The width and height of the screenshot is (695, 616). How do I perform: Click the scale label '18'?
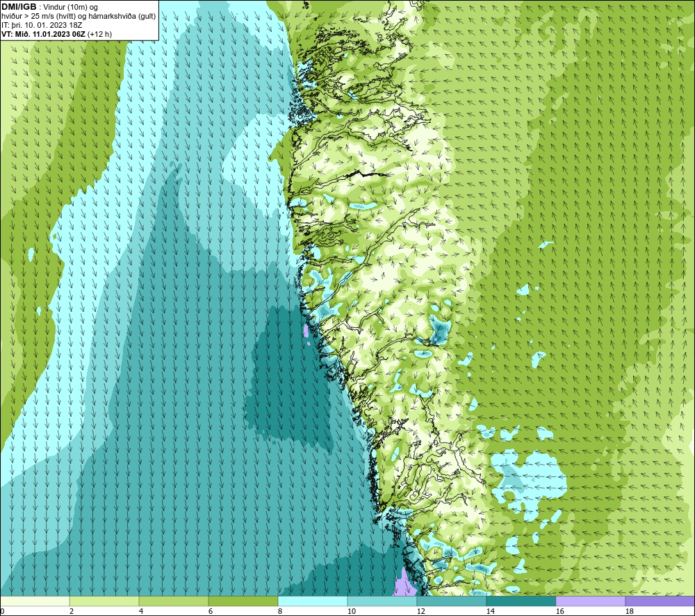(x=629, y=612)
